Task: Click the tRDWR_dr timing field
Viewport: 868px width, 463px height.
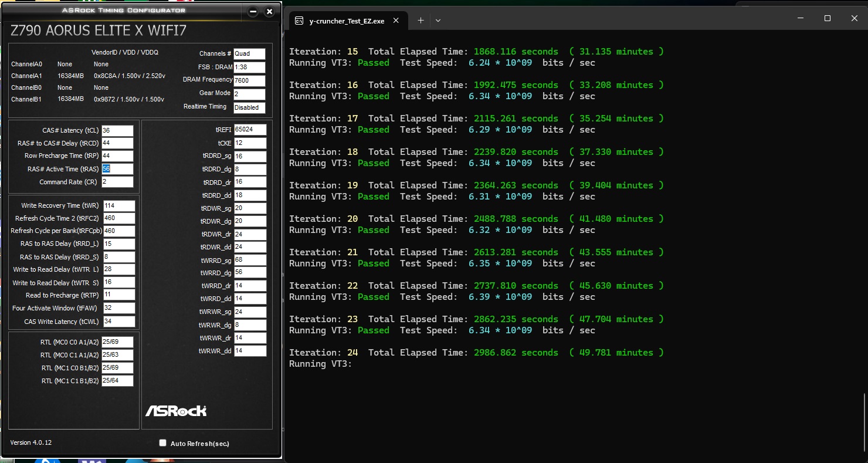Action: [250, 234]
